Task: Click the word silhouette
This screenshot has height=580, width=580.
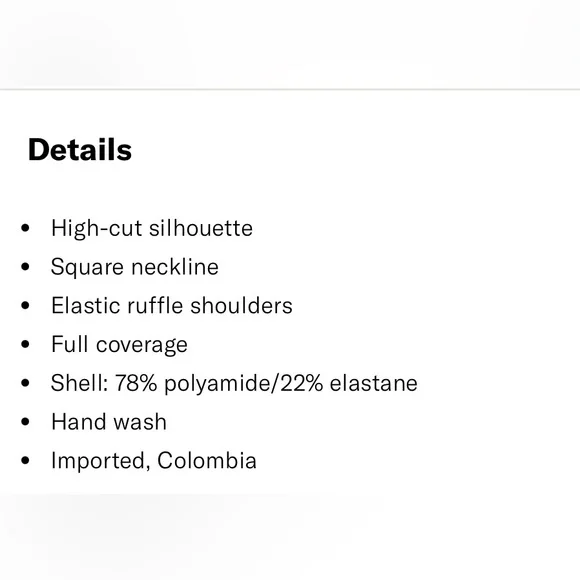Action: [201, 228]
